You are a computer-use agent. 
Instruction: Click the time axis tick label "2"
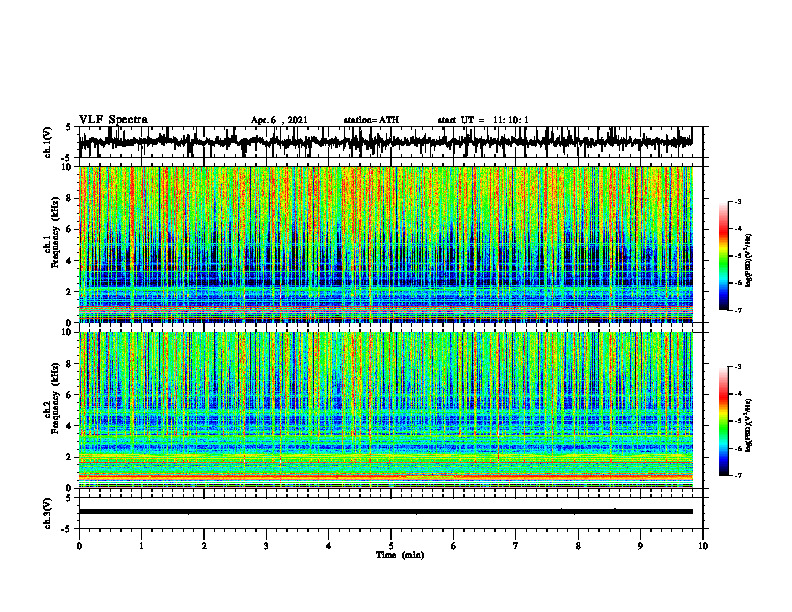pyautogui.click(x=204, y=546)
